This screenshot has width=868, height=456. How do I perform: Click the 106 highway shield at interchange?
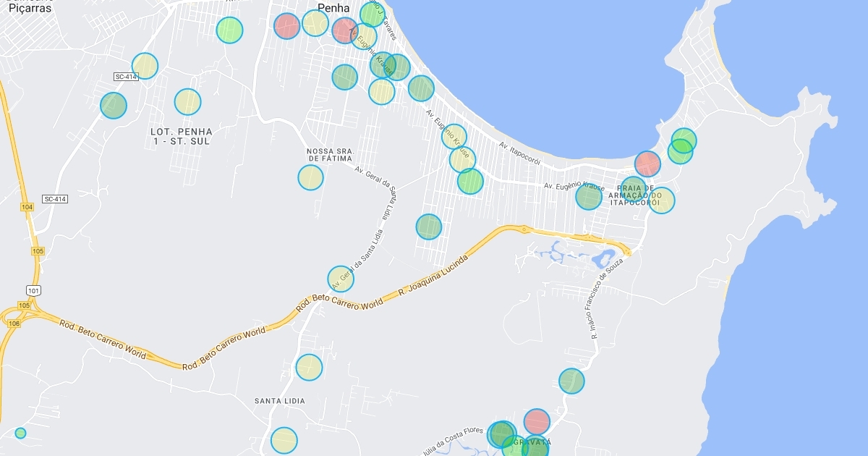[x=15, y=324]
